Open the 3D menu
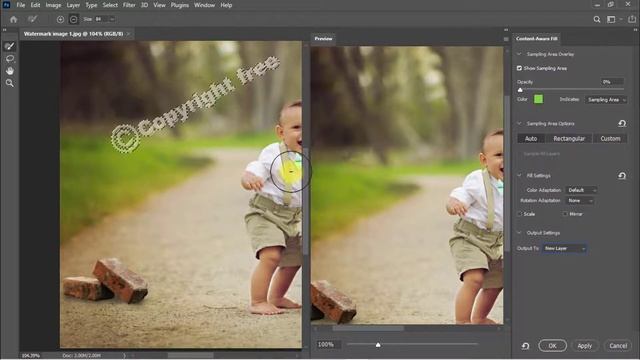This screenshot has width=640, height=360. click(144, 5)
